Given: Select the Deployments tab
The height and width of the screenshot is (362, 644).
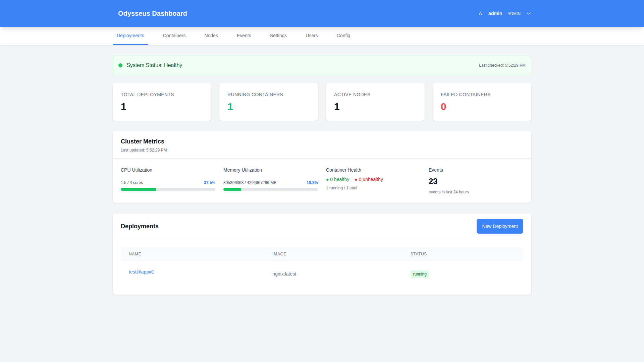Looking at the screenshot, I should click(130, 36).
